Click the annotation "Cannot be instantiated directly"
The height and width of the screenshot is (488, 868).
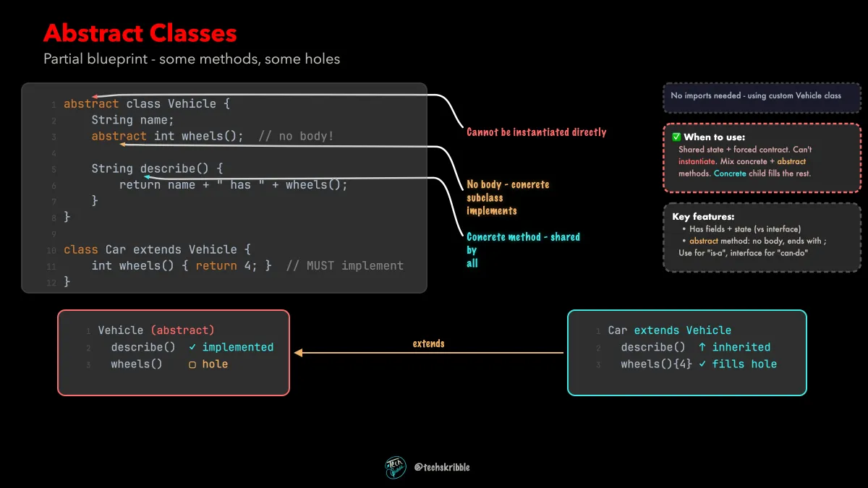(x=537, y=132)
